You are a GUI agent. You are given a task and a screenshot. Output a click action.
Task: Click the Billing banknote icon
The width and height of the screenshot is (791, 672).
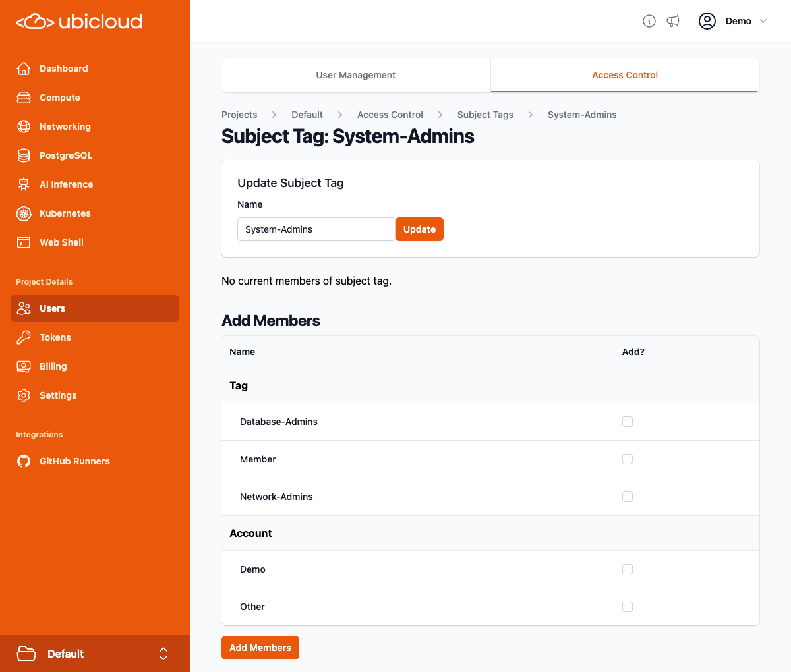click(x=24, y=366)
